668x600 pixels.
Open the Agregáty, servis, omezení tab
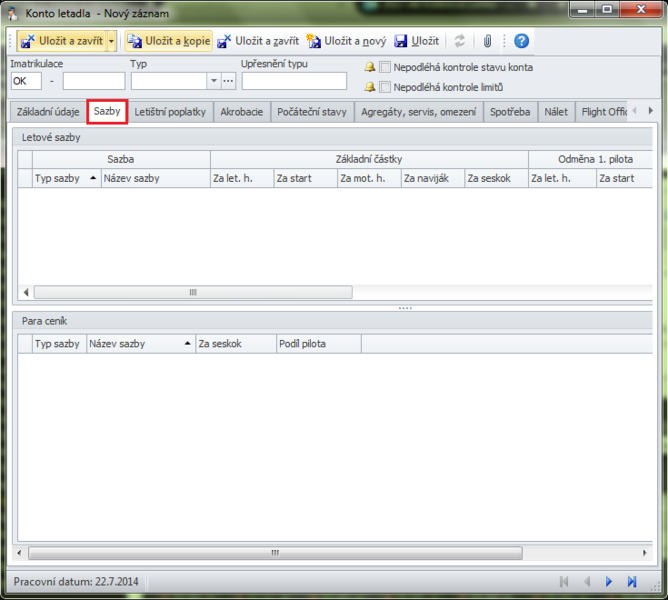pos(417,112)
